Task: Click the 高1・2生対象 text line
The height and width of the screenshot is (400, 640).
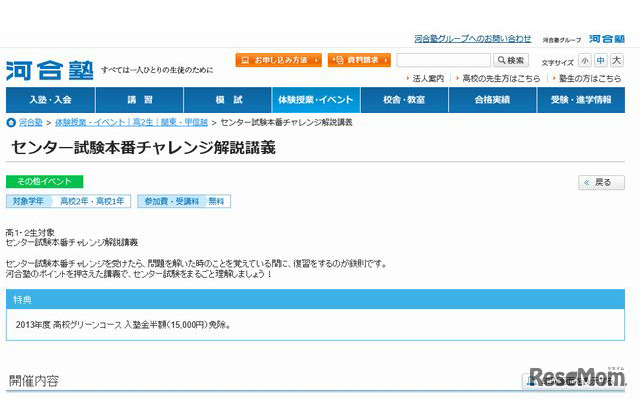Action: (x=30, y=233)
